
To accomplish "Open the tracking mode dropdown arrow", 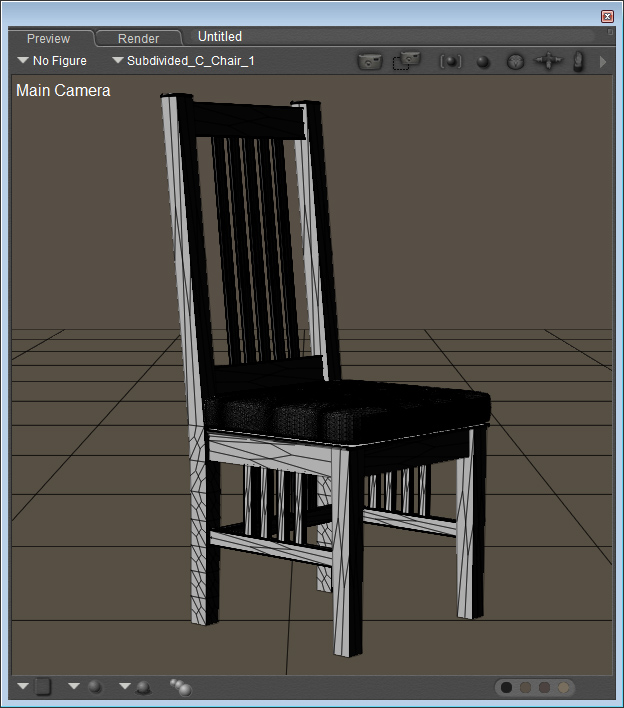I will 74,686.
